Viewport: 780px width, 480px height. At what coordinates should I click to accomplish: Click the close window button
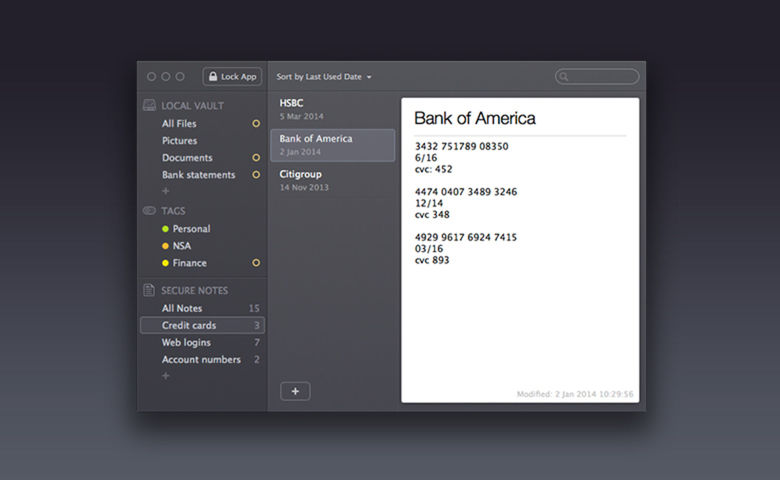tap(151, 77)
